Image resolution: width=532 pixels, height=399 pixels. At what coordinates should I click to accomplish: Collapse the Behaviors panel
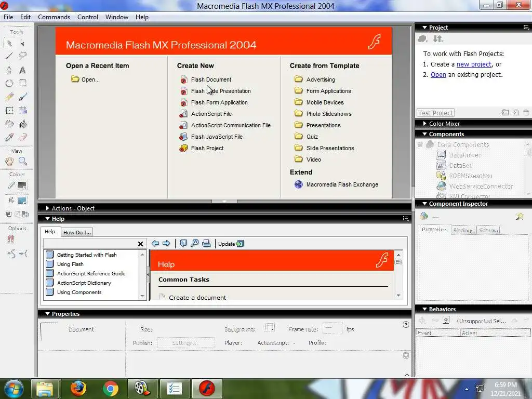[x=424, y=309]
